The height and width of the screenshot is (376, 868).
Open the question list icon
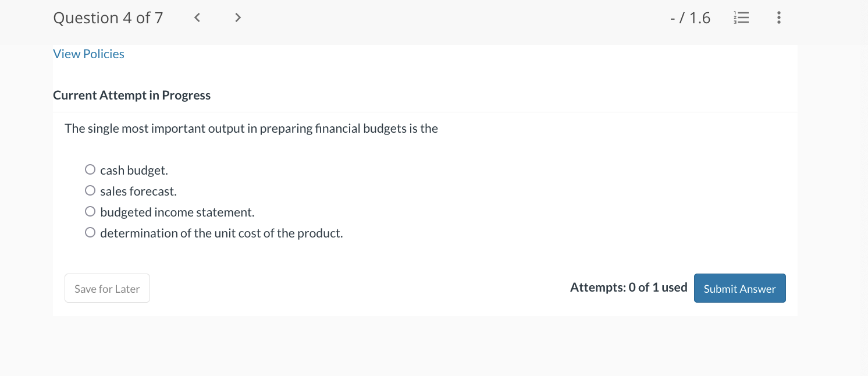click(x=741, y=18)
